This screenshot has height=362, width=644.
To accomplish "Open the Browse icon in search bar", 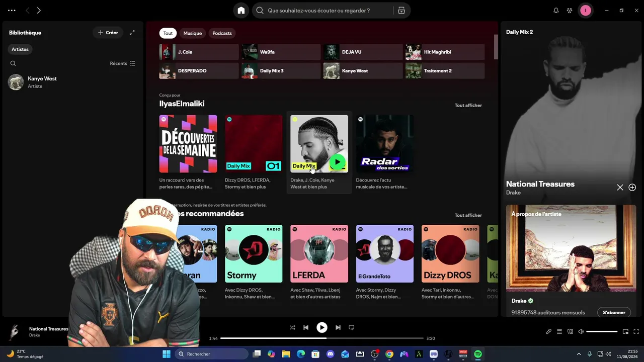I will [401, 11].
